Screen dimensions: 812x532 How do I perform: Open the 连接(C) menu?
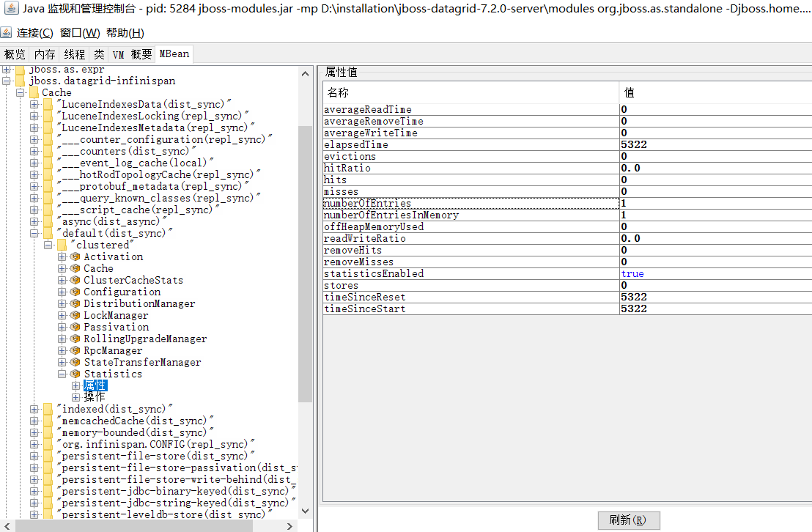point(34,33)
